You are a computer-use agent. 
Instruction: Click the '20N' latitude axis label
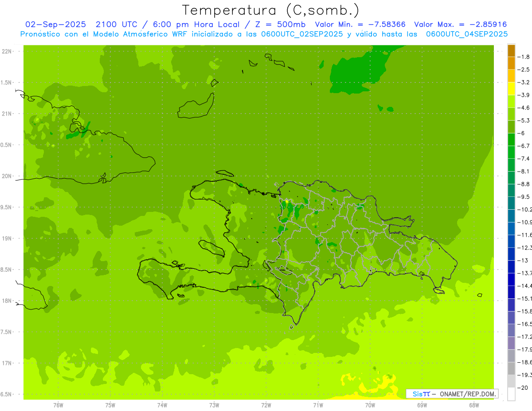[7, 176]
